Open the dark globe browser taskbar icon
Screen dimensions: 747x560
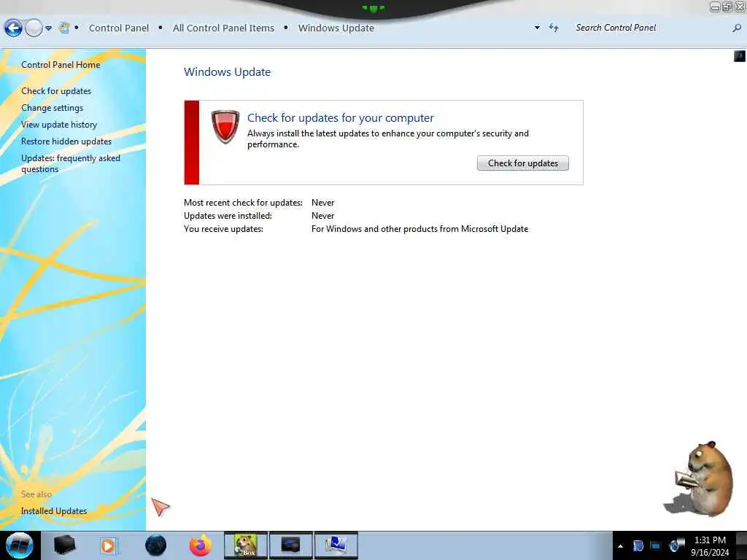tap(155, 545)
